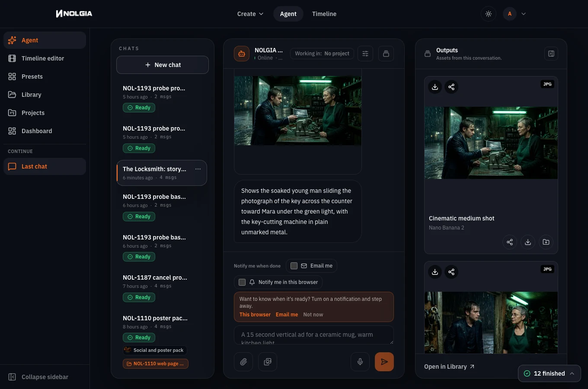Attach a file with the paperclip icon
588x389 pixels.
coord(243,362)
